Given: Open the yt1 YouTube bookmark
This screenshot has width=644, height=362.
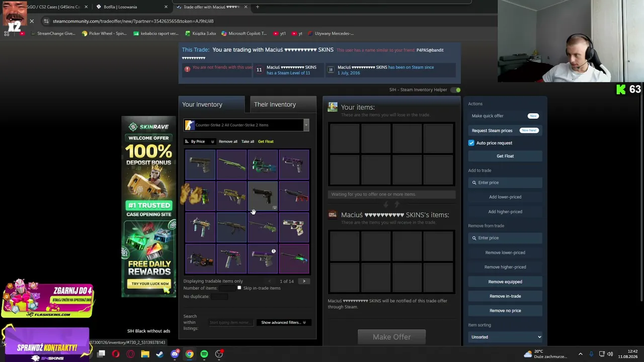Looking at the screenshot, I should click(x=279, y=34).
